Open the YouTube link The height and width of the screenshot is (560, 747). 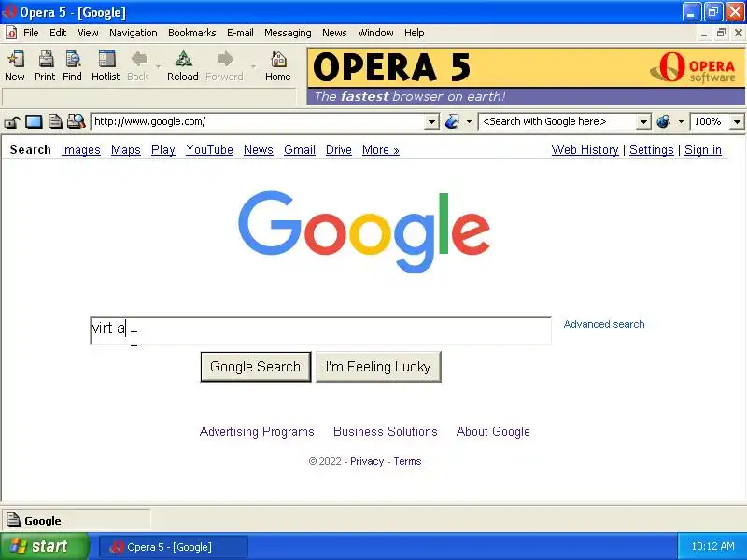[x=209, y=150]
